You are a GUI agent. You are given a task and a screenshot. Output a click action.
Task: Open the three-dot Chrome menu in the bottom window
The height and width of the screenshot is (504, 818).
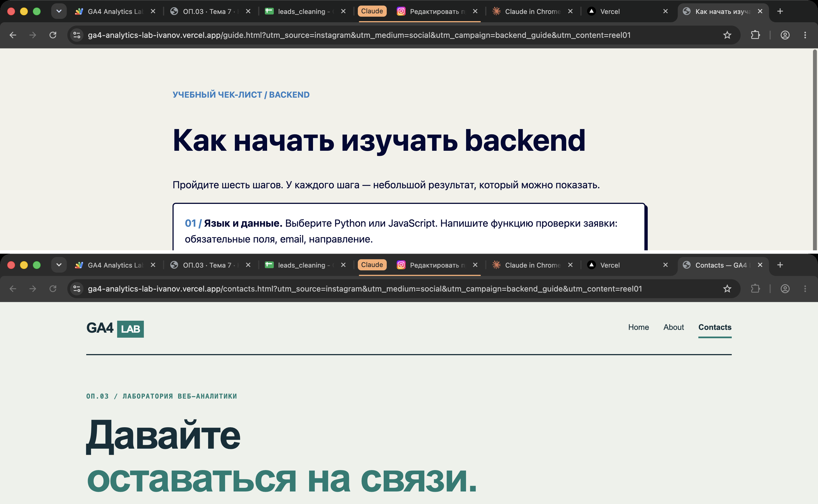click(x=805, y=289)
